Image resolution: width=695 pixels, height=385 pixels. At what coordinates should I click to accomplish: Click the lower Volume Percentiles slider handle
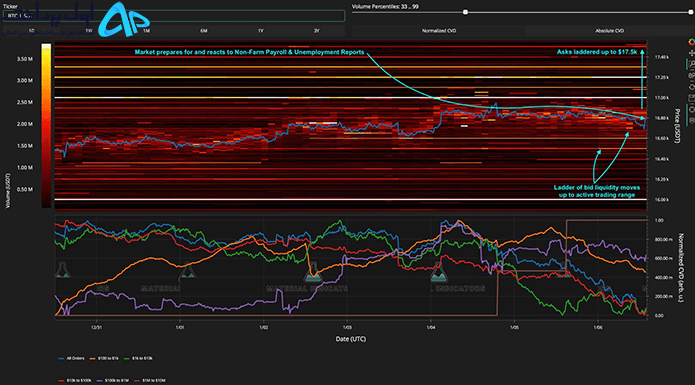(465, 12)
